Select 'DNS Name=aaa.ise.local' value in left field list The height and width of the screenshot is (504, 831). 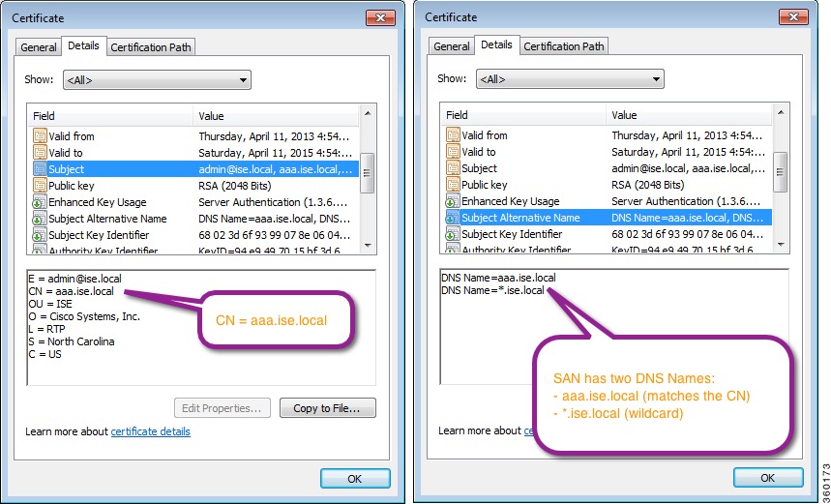point(274,219)
